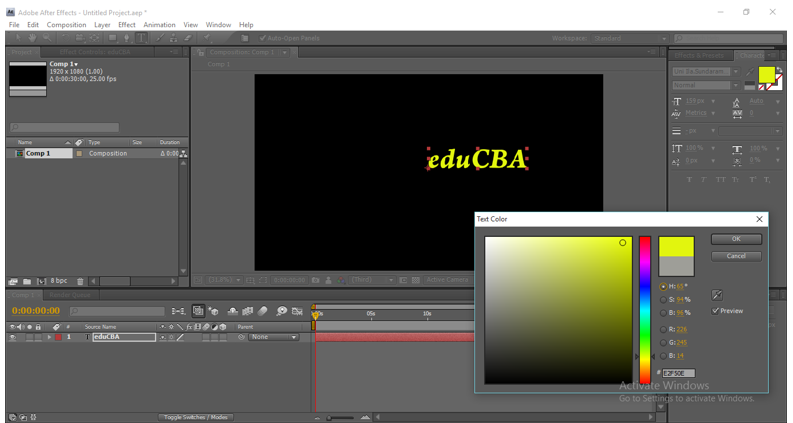Image resolution: width=793 pixels, height=423 pixels.
Task: Select the Hand tool
Action: pyautogui.click(x=32, y=38)
